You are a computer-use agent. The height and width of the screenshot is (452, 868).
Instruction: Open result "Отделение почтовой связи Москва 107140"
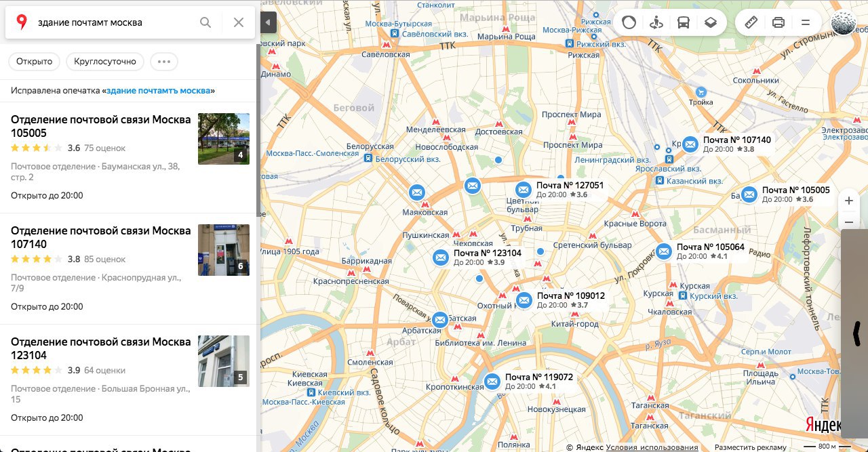tap(101, 238)
